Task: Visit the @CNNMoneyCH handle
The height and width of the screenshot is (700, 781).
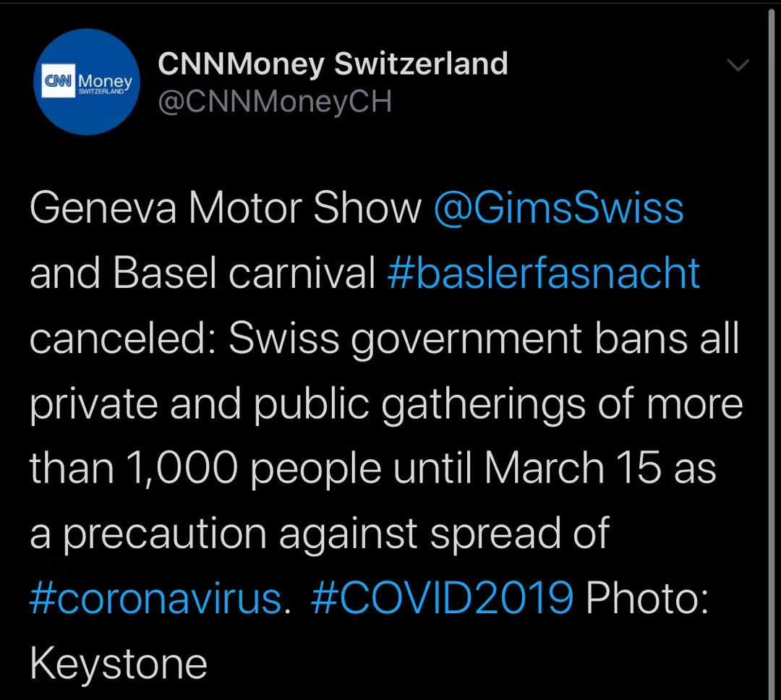Action: pyautogui.click(x=275, y=103)
